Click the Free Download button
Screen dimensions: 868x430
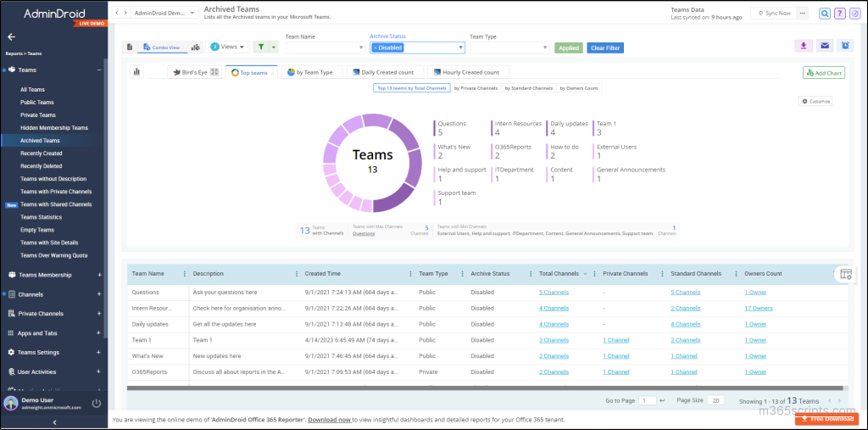point(829,418)
